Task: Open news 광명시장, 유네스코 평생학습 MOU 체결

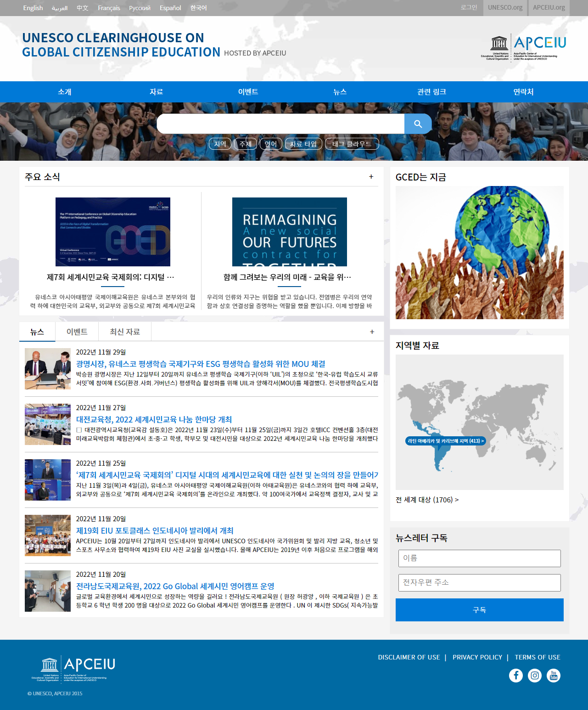Action: (x=201, y=364)
